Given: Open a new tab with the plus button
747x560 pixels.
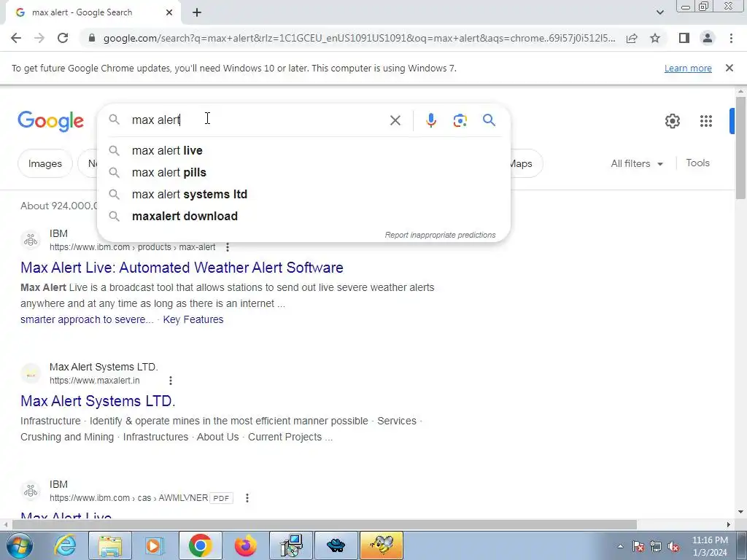Looking at the screenshot, I should click(197, 13).
